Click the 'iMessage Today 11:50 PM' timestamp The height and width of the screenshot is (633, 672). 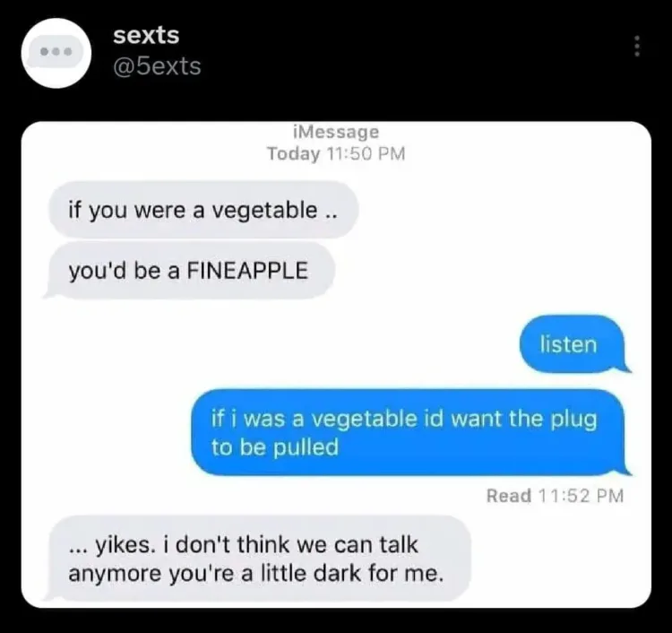(x=336, y=143)
